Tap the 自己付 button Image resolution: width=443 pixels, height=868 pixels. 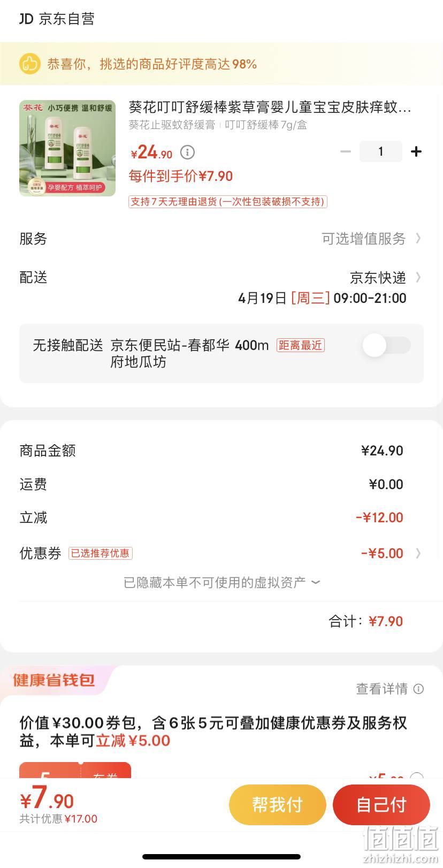[381, 805]
